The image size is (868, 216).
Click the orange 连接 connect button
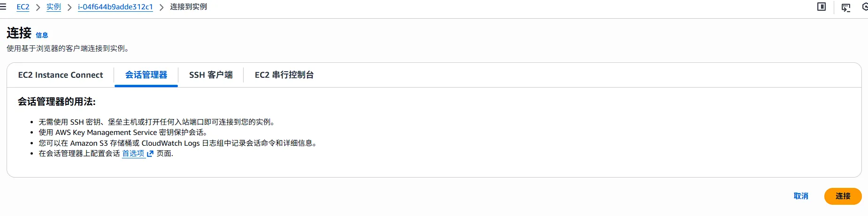pyautogui.click(x=843, y=196)
